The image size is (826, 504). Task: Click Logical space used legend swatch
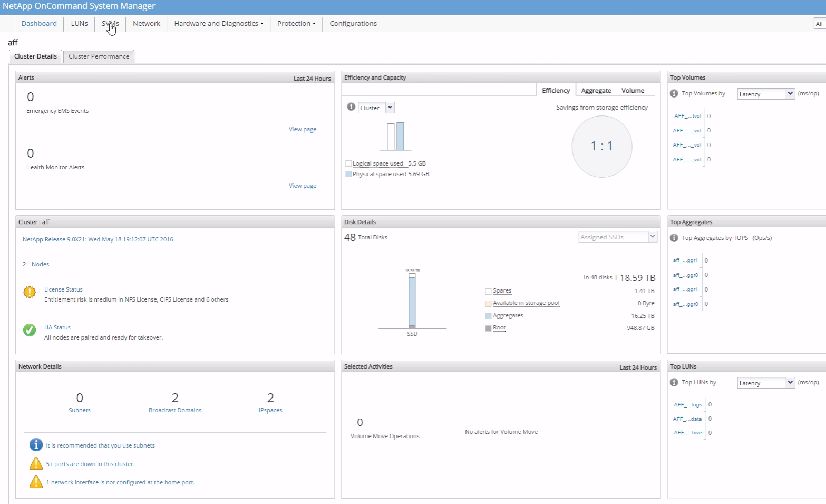click(x=348, y=163)
